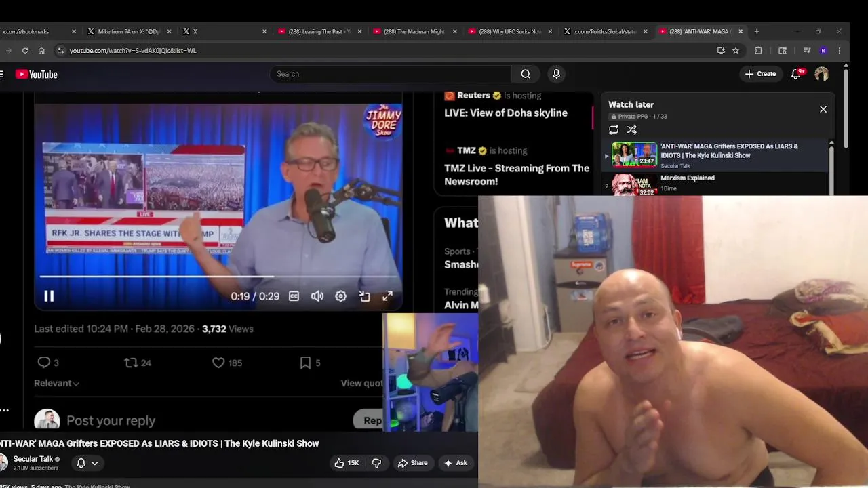Open YouTube guide hamburger menu
The image size is (868, 488).
click(x=1, y=75)
